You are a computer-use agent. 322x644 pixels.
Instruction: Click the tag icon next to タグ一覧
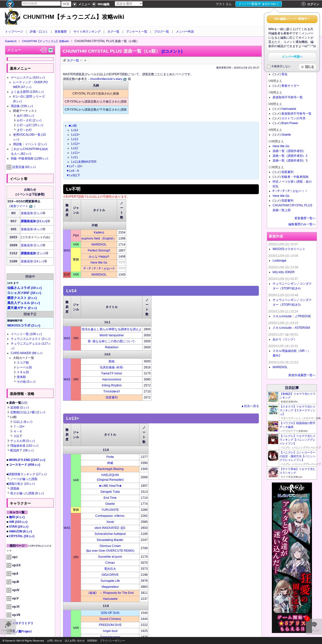65,60
